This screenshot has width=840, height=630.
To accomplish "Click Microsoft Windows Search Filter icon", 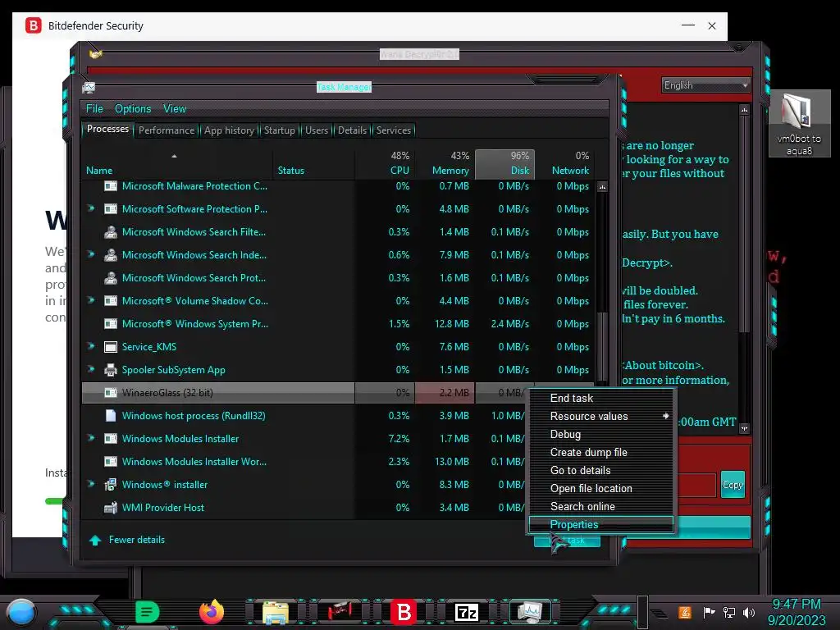I will tap(111, 232).
